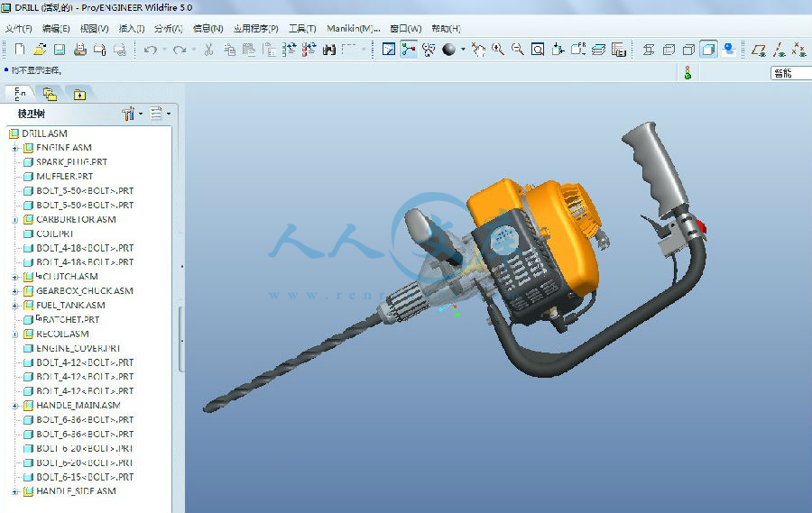Toggle the Shading display mode button

tap(708, 50)
